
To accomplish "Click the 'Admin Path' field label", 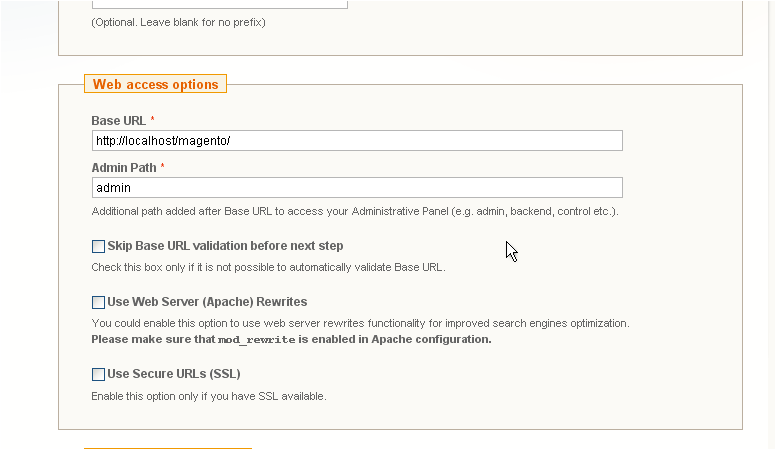I will click(x=124, y=168).
